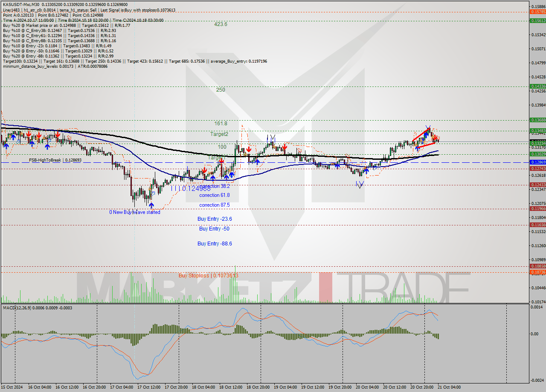546x392 pixels.
Task: Click the 0.0014 MACD scale value
Action: (537, 307)
